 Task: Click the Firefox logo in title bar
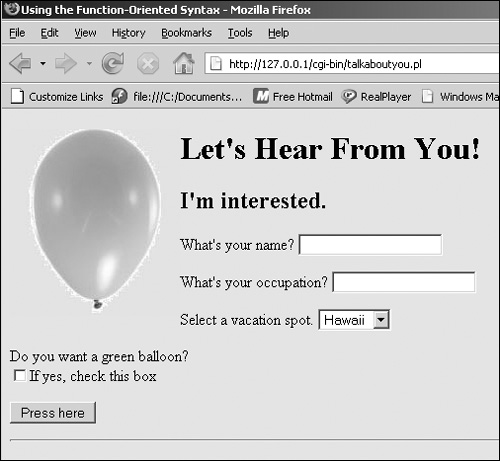(x=12, y=9)
